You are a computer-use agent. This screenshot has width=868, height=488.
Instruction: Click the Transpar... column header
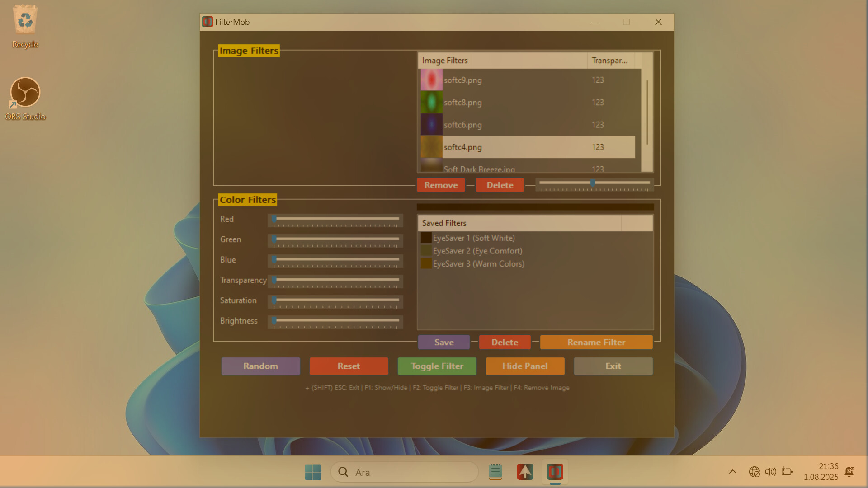pos(610,61)
